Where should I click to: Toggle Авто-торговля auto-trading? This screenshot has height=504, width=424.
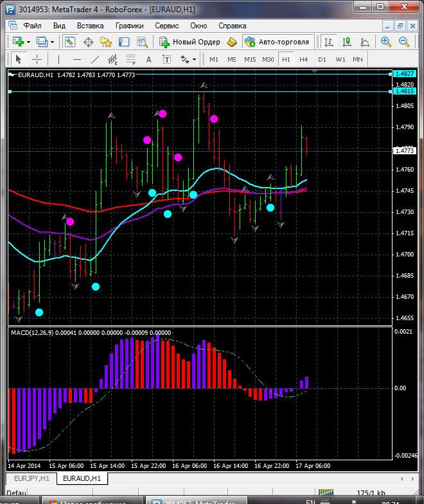pyautogui.click(x=277, y=42)
